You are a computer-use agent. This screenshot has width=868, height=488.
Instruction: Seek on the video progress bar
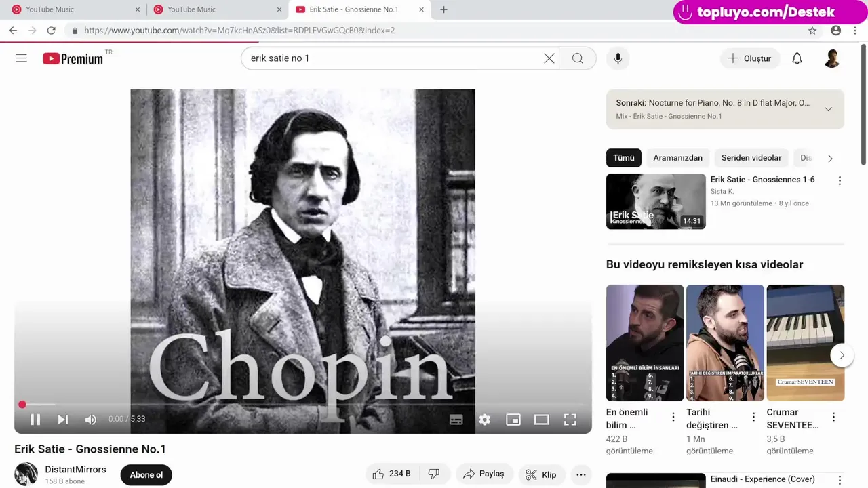pos(303,405)
